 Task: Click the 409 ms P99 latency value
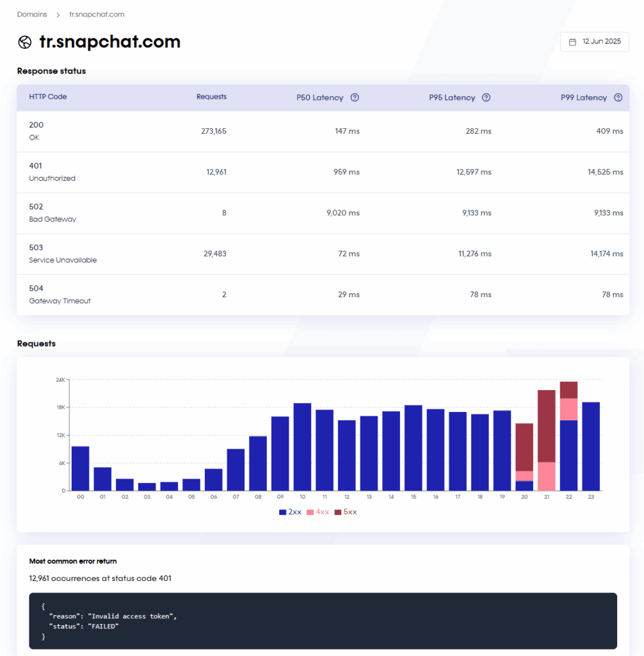(609, 131)
